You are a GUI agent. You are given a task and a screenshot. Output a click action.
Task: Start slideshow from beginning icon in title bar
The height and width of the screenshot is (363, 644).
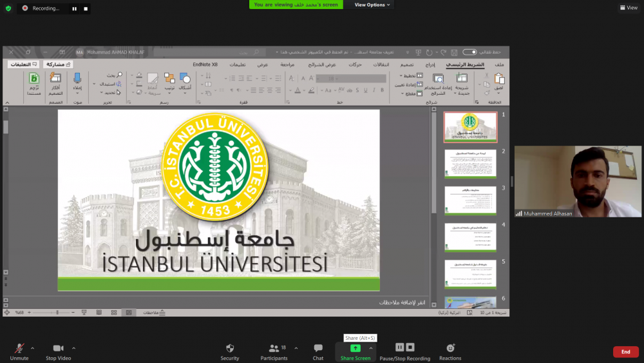click(x=418, y=52)
